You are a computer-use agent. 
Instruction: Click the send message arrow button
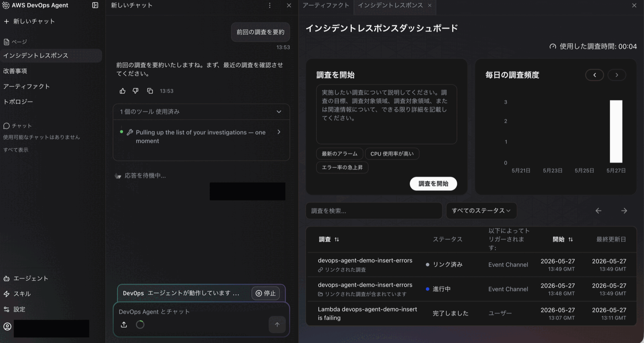pyautogui.click(x=277, y=324)
